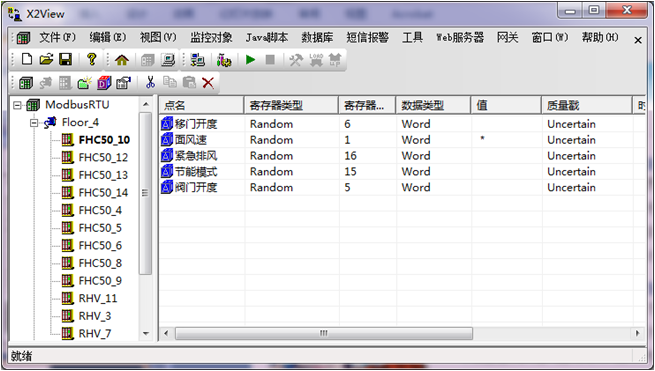The width and height of the screenshot is (655, 371).
Task: Click the tree panel scroll-down arrow
Action: 146,333
